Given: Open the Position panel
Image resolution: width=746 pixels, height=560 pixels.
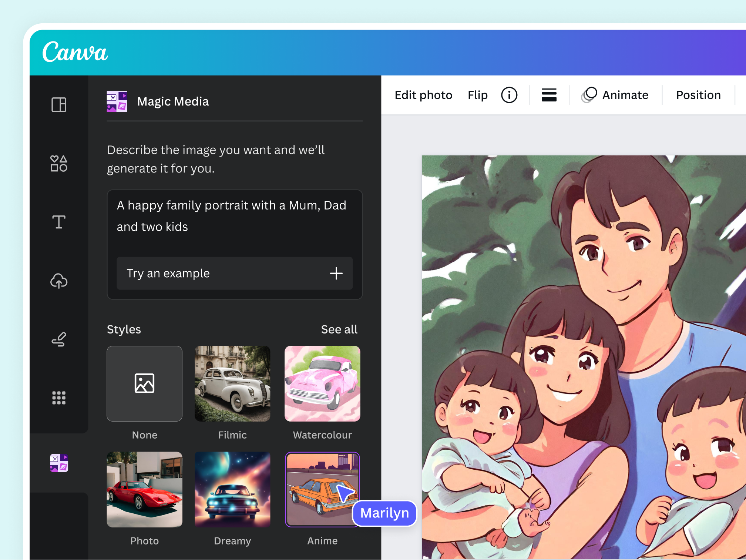Looking at the screenshot, I should click(x=698, y=95).
